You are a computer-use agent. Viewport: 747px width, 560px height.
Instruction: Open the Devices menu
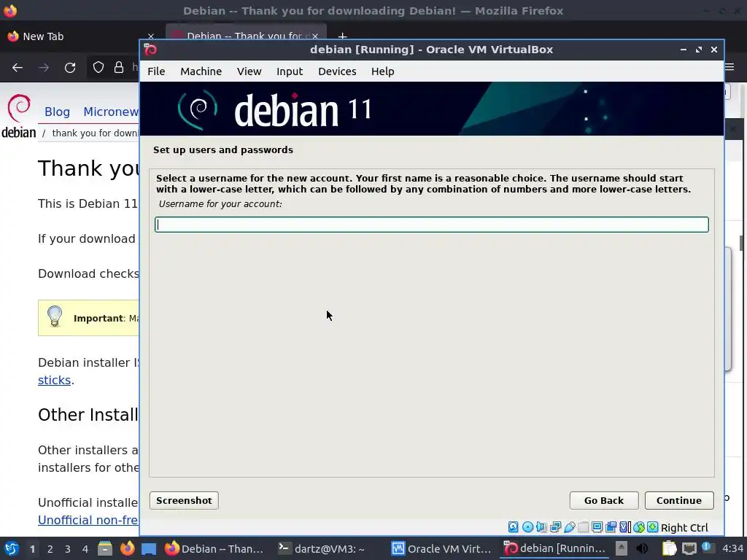(337, 71)
